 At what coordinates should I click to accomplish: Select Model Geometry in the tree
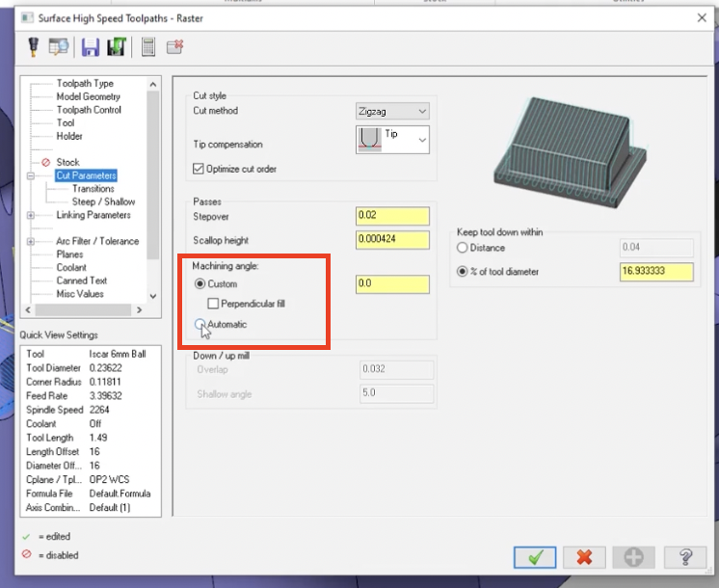pyautogui.click(x=88, y=96)
